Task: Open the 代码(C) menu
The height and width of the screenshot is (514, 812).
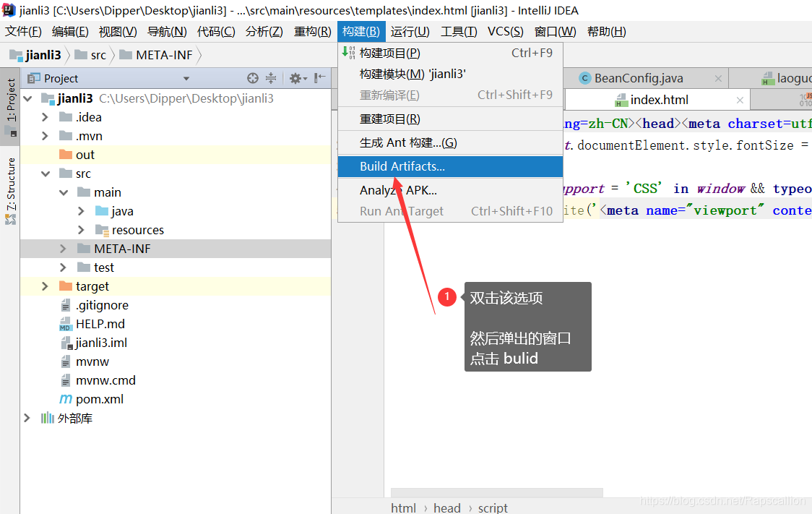Action: 216,32
